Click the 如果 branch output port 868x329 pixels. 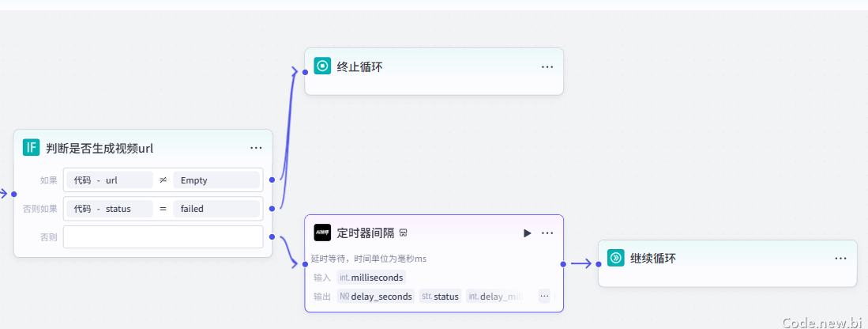coord(272,180)
